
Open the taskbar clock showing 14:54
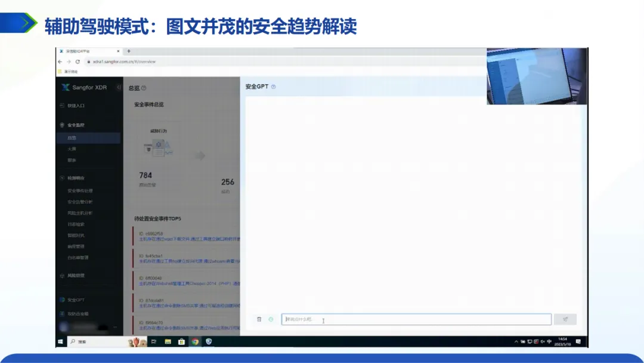tap(563, 342)
